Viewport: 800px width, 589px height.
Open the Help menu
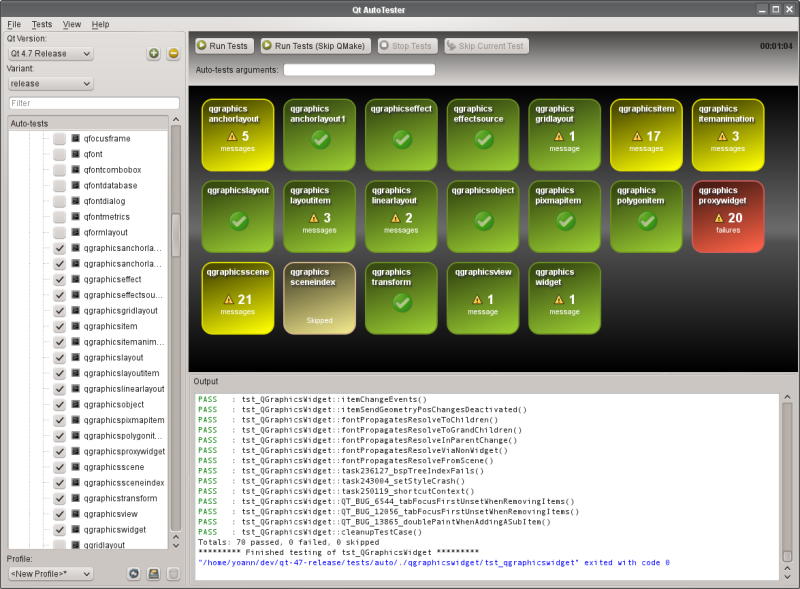click(x=101, y=24)
